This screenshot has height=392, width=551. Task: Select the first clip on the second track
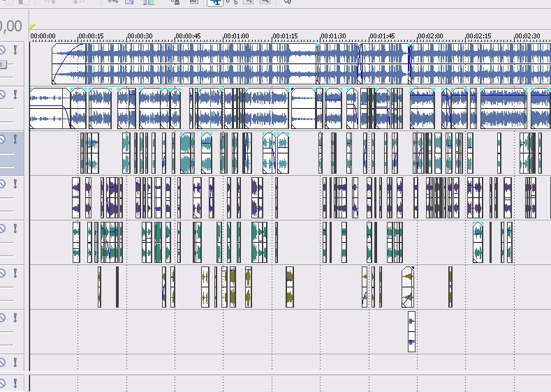pyautogui.click(x=50, y=108)
